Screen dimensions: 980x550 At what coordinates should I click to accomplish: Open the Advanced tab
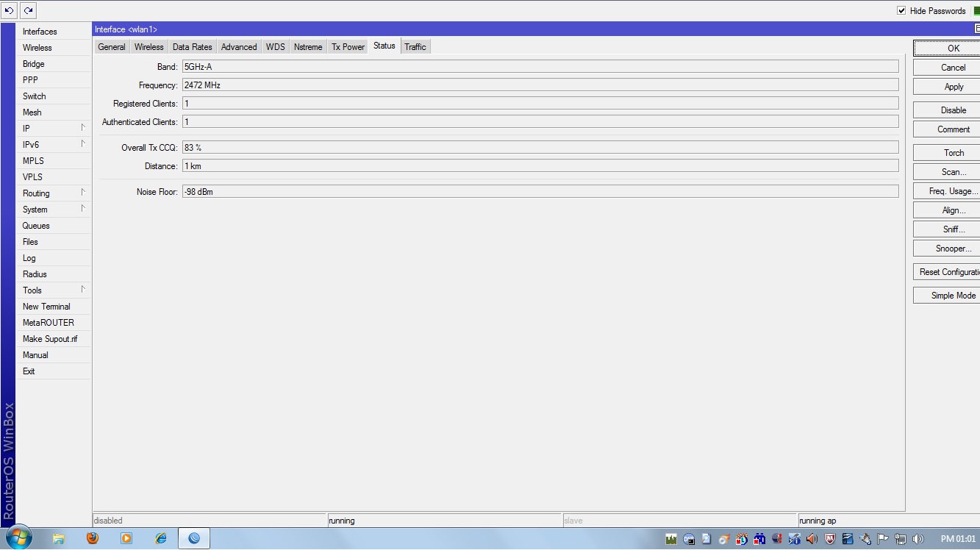click(x=239, y=47)
